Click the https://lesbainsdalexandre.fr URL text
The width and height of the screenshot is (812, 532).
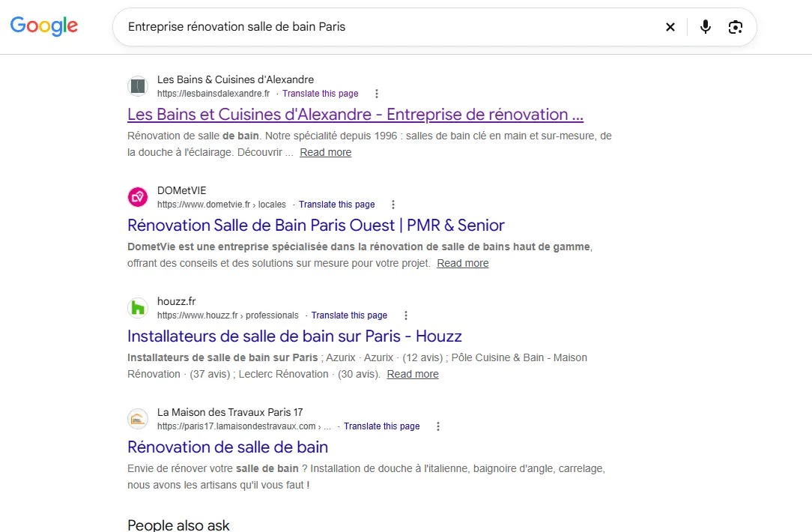[x=213, y=94]
